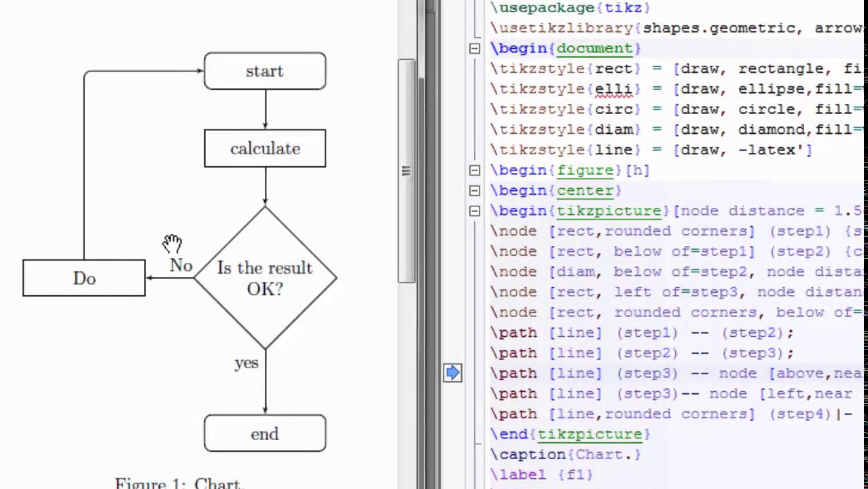Place cursor on the \usepackage{tikz} line

(x=571, y=7)
